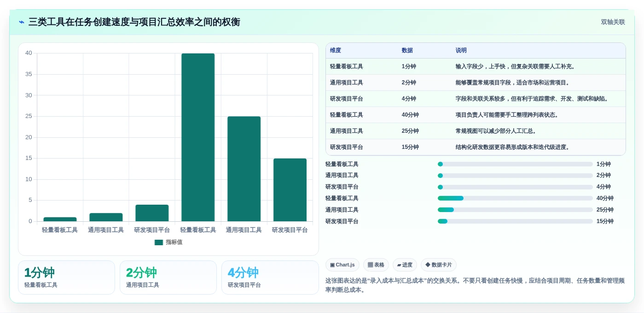Click the y-axis label 35
The width and height of the screenshot is (644, 313).
(x=29, y=74)
